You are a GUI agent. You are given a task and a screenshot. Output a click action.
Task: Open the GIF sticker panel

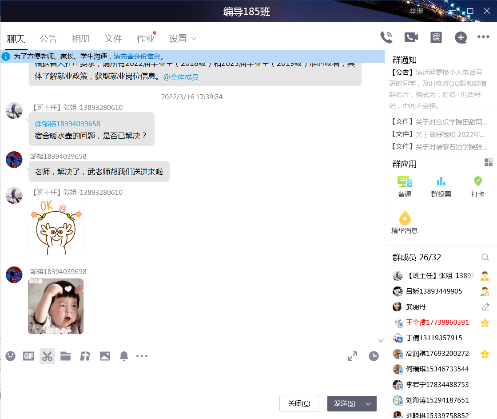28,356
